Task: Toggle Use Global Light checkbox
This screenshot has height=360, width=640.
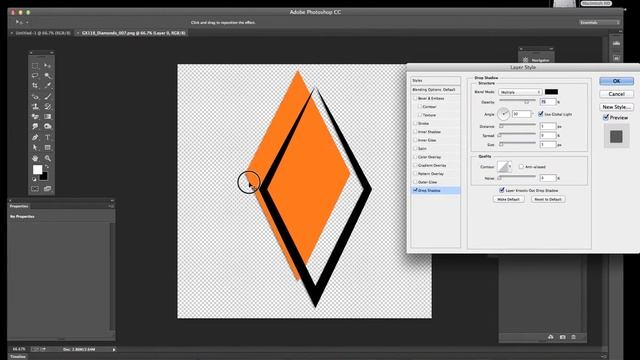Action: (x=541, y=114)
